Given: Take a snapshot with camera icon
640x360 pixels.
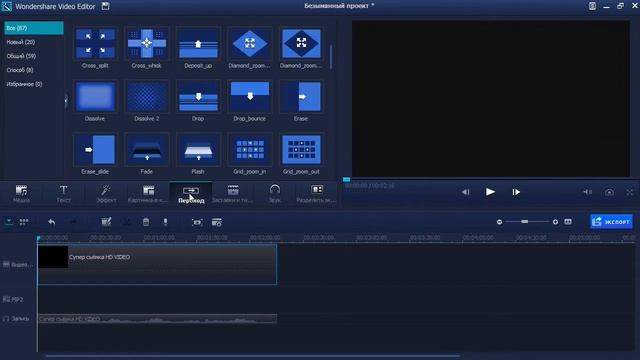Looking at the screenshot, I should 609,192.
